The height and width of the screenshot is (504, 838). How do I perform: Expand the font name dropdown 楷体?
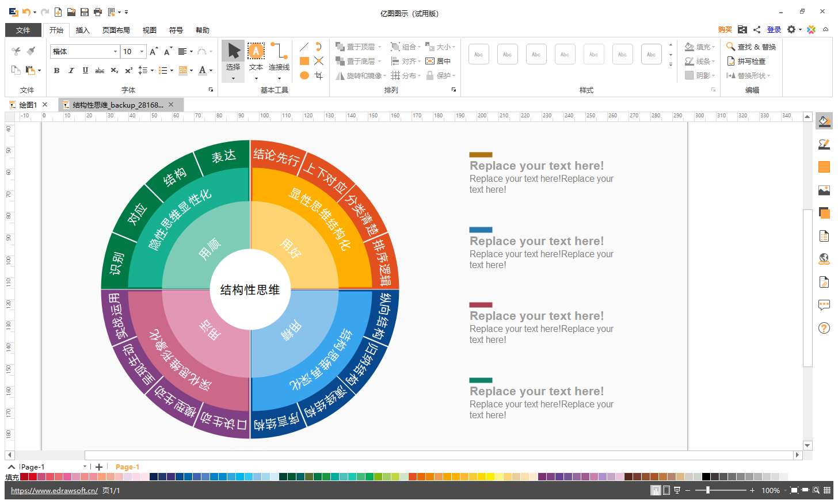point(115,52)
